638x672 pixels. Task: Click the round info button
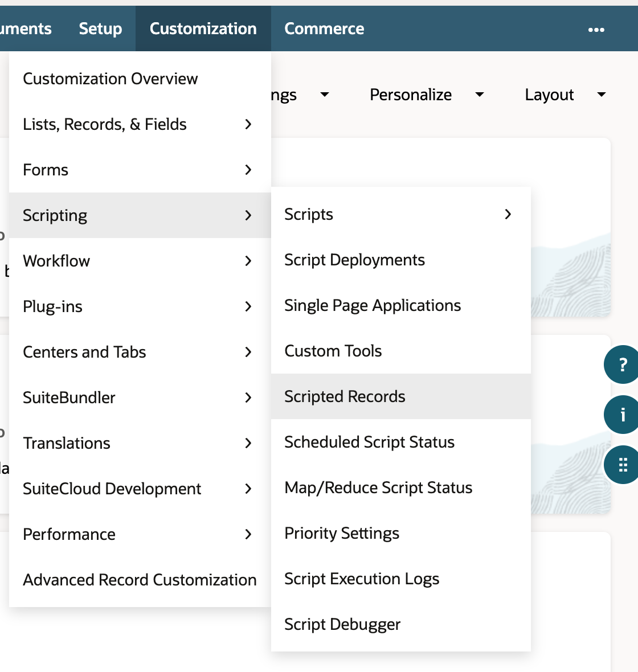pos(622,415)
